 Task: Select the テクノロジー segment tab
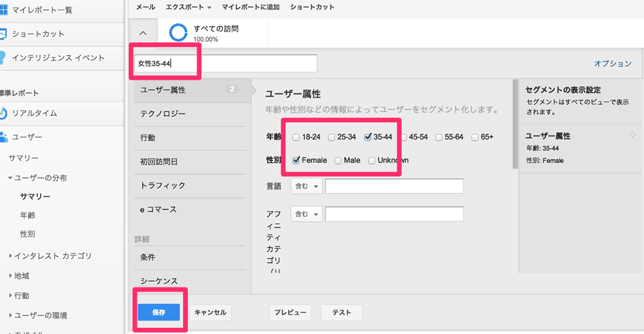[163, 114]
